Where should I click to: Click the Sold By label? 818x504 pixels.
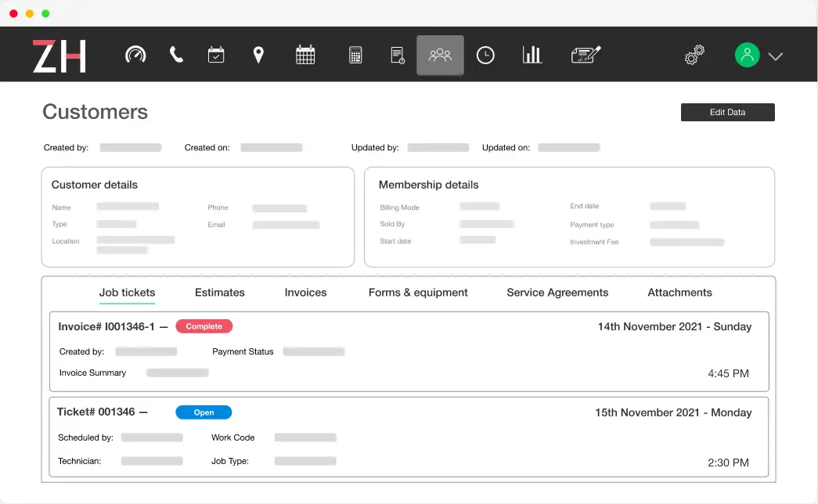pos(392,224)
